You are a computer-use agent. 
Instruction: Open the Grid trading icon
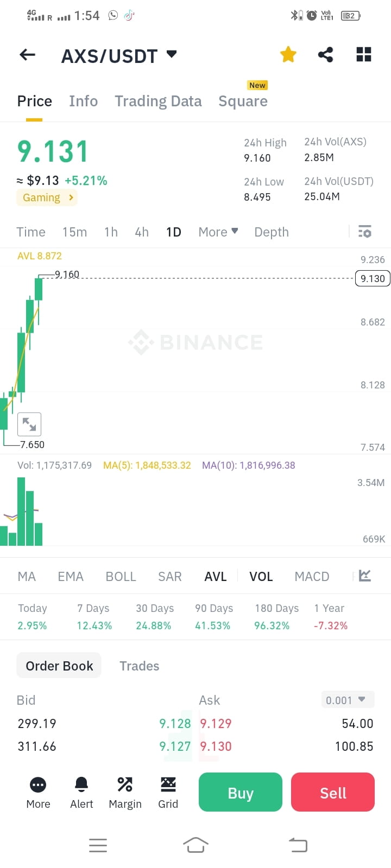coord(168,792)
